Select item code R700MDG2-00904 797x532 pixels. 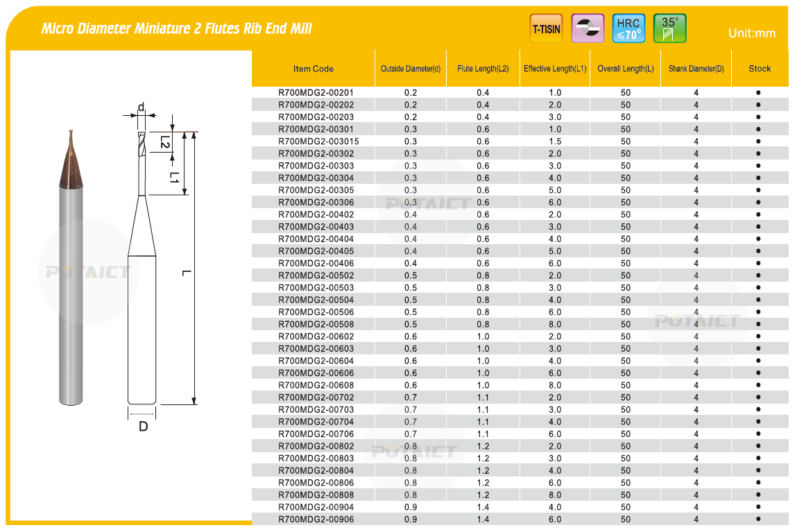pos(316,507)
